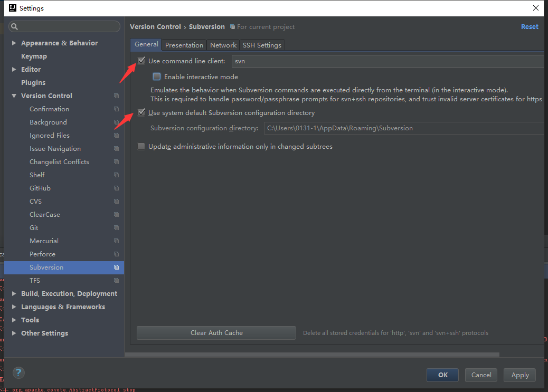This screenshot has width=548, height=392.
Task: Click the IntelliJ logo in title bar
Action: coord(13,8)
